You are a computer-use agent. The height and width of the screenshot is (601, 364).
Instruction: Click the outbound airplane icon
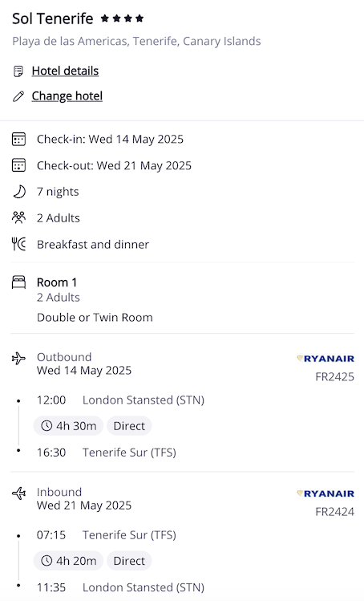tap(18, 359)
